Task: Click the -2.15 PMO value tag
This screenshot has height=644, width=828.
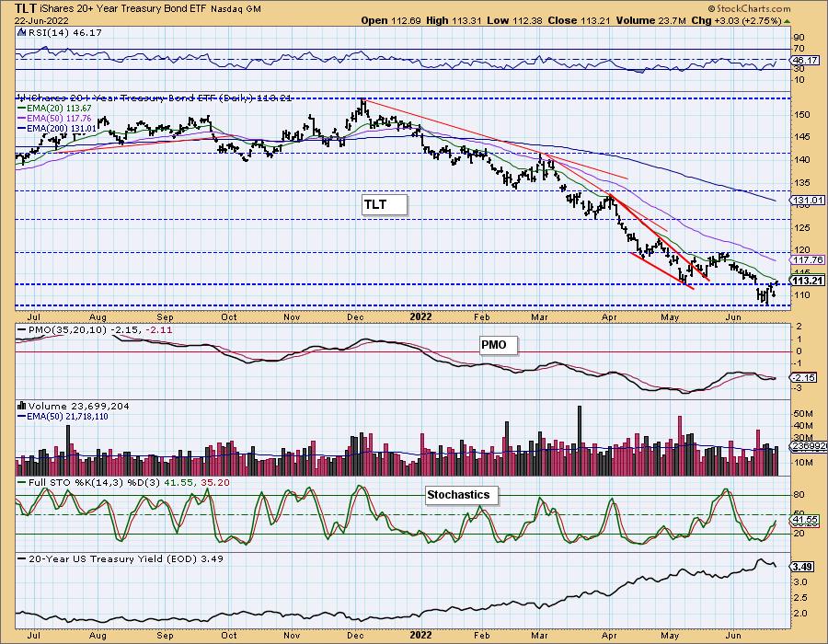Action: coord(804,378)
